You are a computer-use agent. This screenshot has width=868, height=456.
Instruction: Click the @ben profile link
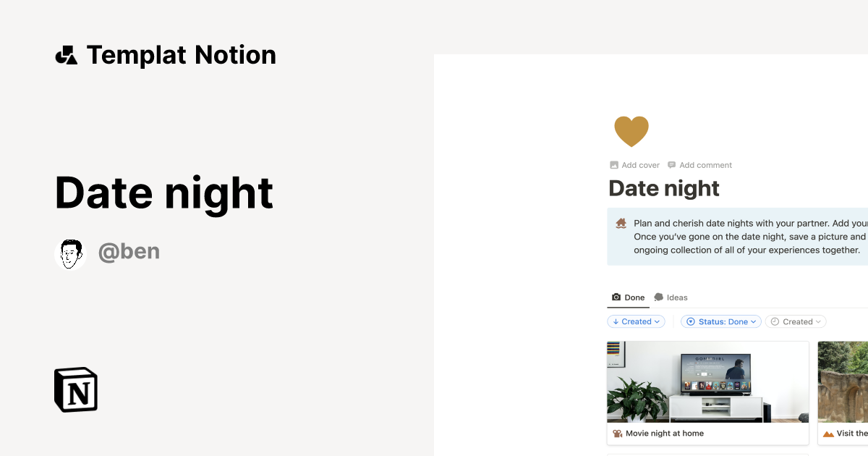[129, 251]
